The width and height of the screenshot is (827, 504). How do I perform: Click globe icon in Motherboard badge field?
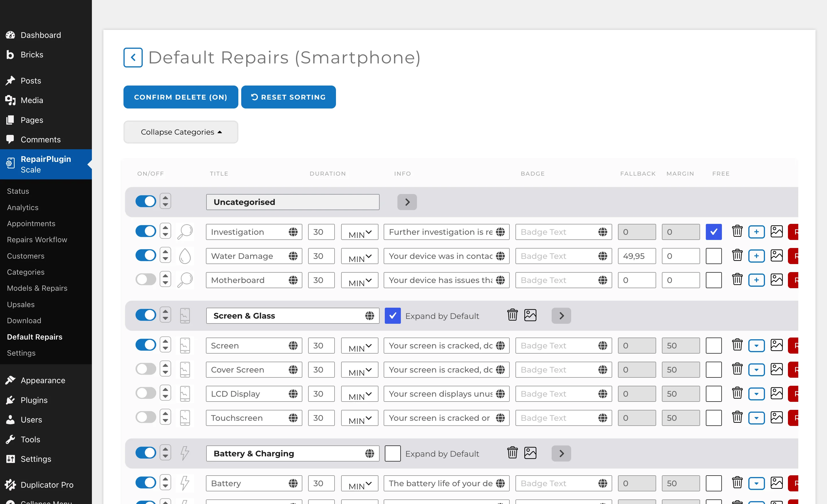tap(603, 280)
